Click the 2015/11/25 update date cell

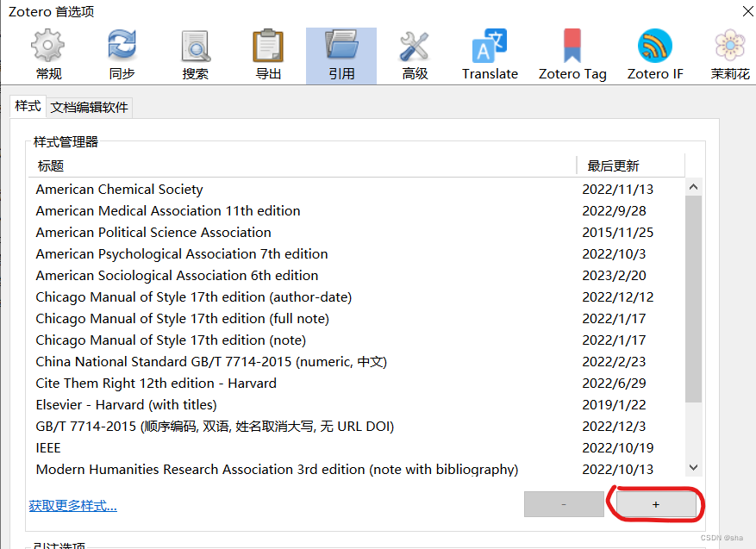coord(617,233)
